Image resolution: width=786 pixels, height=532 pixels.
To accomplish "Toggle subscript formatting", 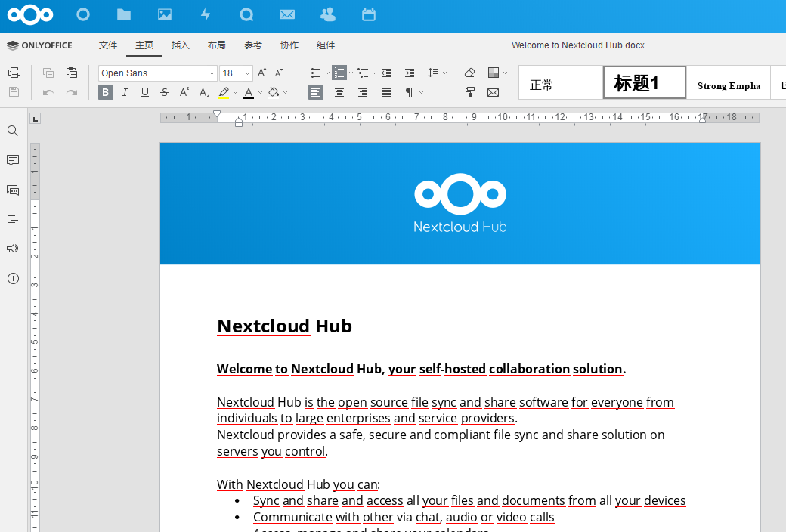I will tap(204, 92).
